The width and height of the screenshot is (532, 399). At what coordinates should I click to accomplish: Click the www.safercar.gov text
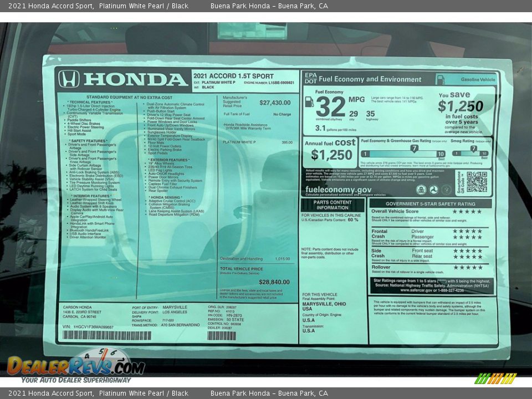(x=416, y=290)
